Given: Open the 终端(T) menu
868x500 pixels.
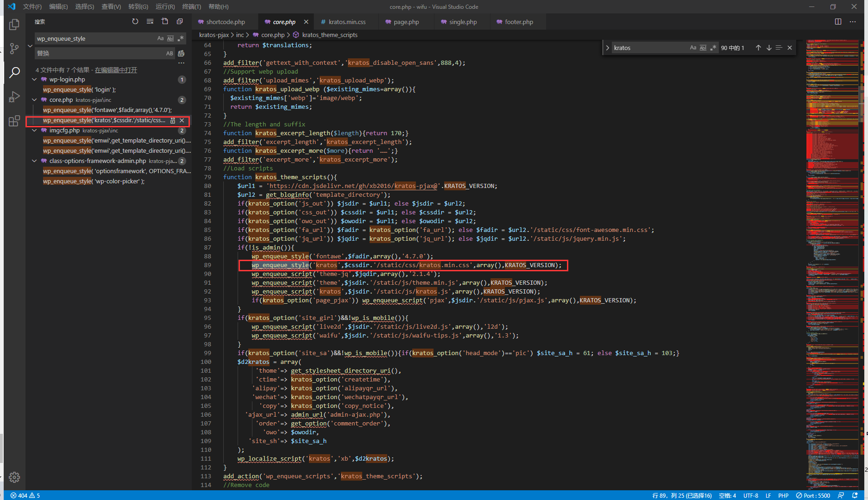Looking at the screenshot, I should pos(191,6).
